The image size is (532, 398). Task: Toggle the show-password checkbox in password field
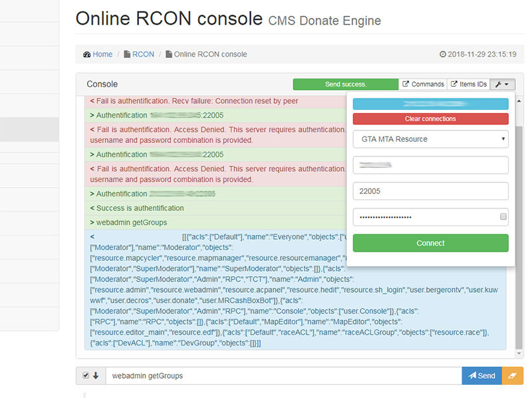point(503,217)
